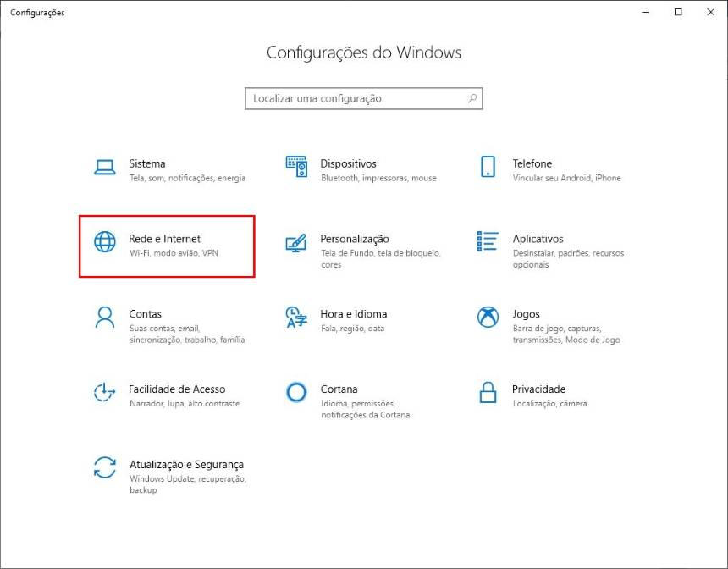This screenshot has height=569, width=728.
Task: Minimize the Configurações window
Action: point(645,12)
